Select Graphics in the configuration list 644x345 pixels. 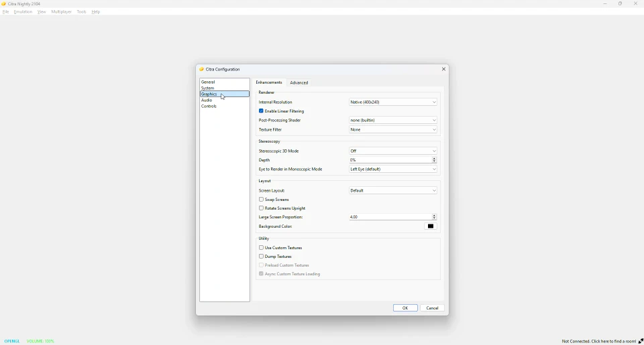coord(224,94)
